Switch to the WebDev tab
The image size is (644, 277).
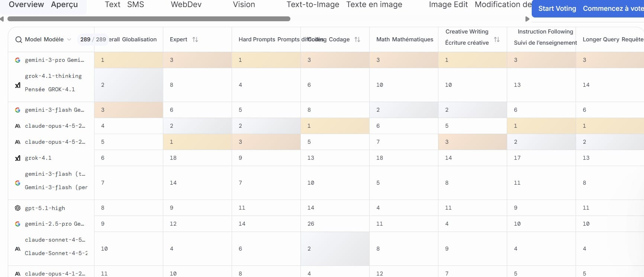[x=186, y=5]
